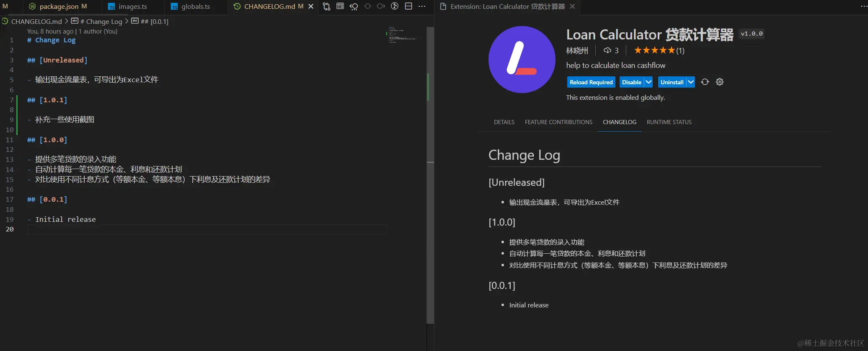Viewport: 868px width, 351px height.
Task: Select the CHANGELOG extension tab
Action: pos(619,122)
